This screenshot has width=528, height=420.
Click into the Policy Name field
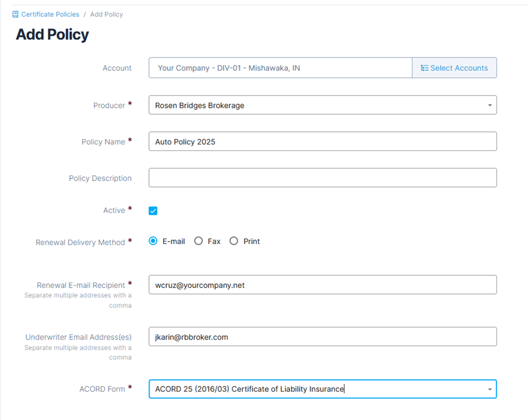(x=323, y=141)
